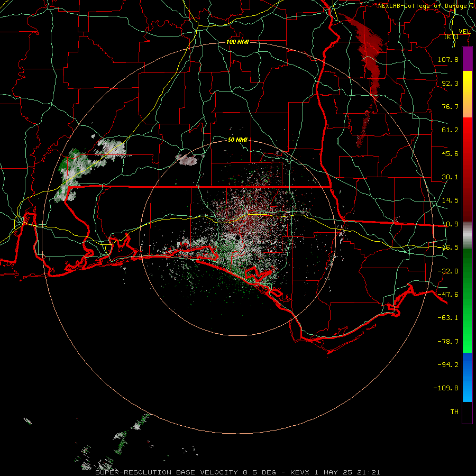Click the -63.1 velocity scale label
This screenshot has width=476, height=476.
pos(448,318)
